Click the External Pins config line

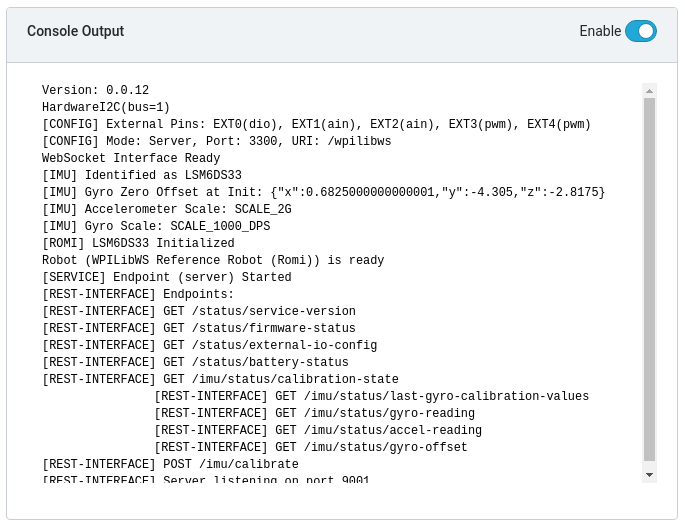316,124
